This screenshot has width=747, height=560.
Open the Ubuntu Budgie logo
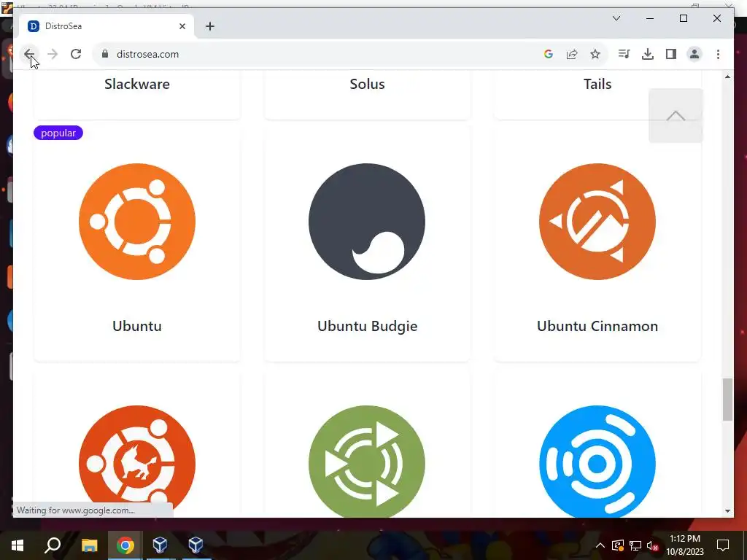pos(367,222)
